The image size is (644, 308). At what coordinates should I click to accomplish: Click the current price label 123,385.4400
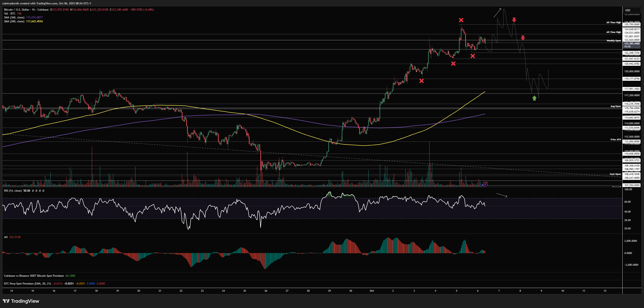point(632,44)
